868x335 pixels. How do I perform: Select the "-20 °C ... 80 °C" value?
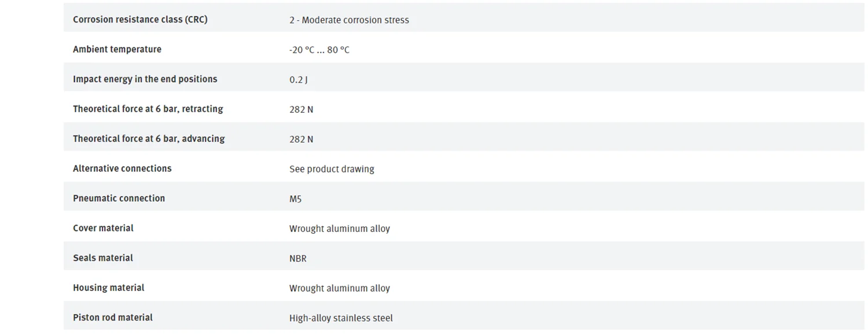tap(319, 50)
